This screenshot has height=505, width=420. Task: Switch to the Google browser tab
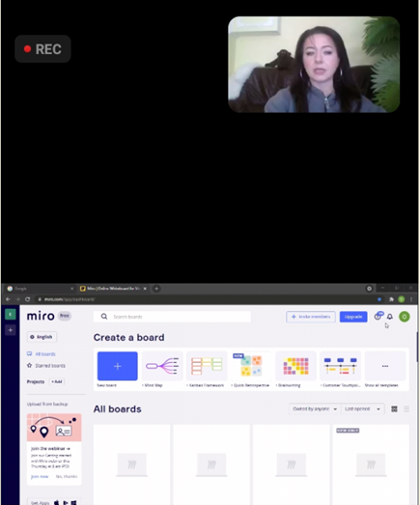40,289
